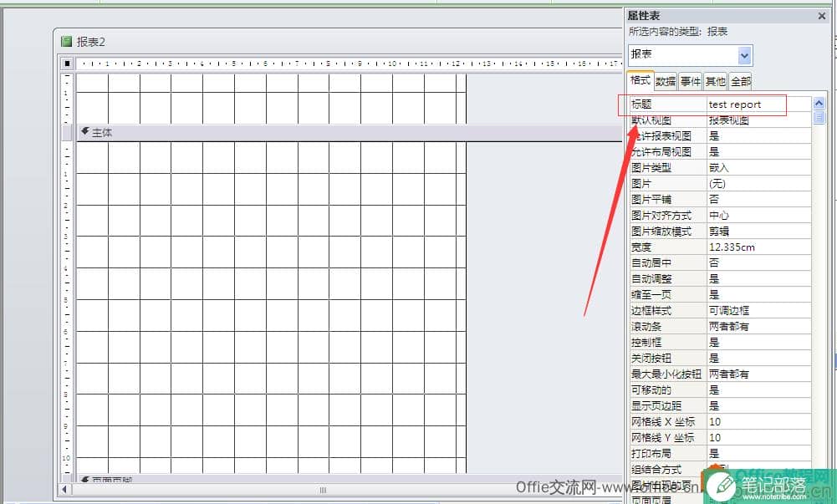837x504 pixels.
Task: Click the 允许布局视图 property value
Action: (758, 152)
